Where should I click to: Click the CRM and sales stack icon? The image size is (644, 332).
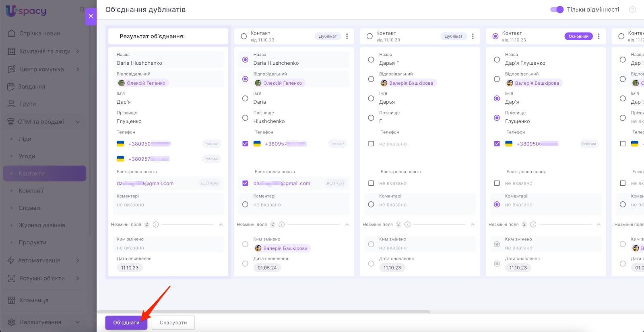point(11,122)
